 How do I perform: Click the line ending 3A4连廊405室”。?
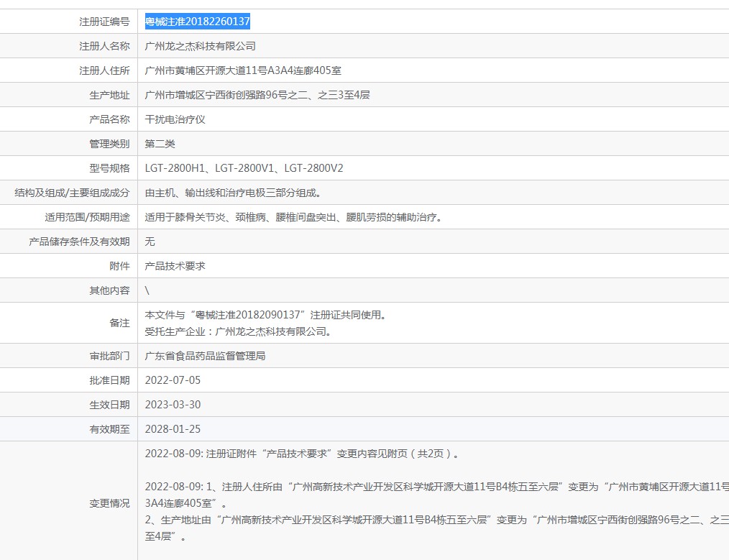pyautogui.click(x=186, y=504)
